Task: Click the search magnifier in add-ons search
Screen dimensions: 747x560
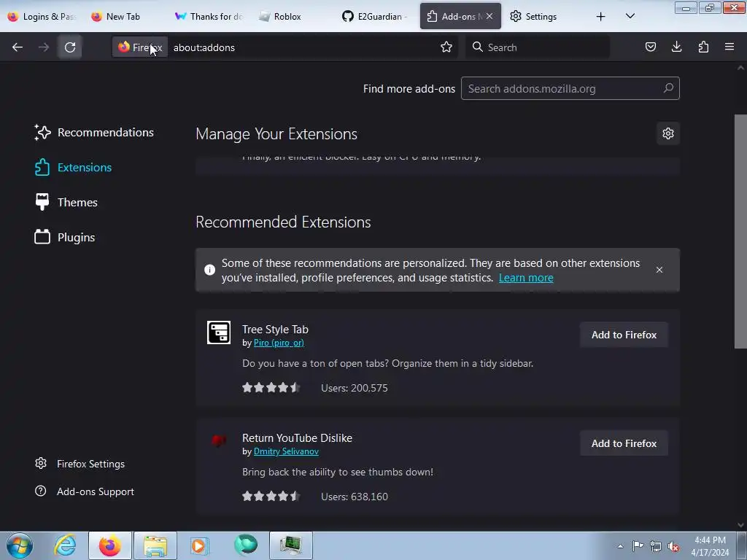Action: point(668,88)
